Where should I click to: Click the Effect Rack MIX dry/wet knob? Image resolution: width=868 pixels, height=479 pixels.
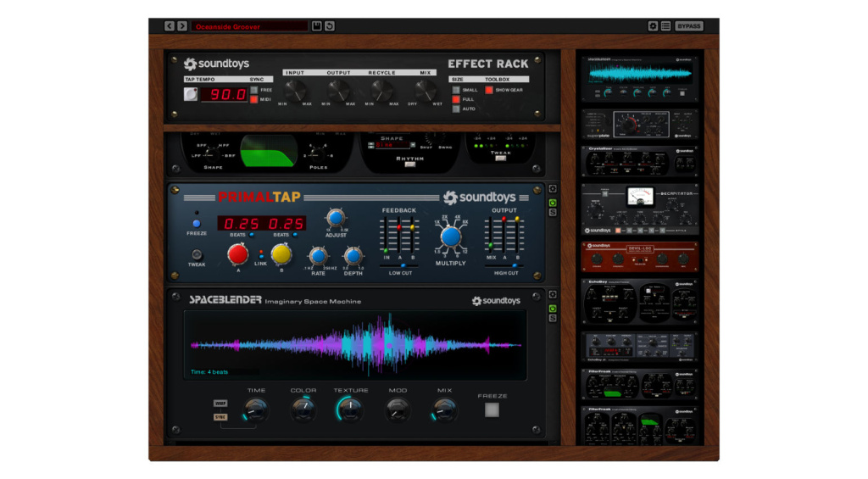pyautogui.click(x=426, y=90)
